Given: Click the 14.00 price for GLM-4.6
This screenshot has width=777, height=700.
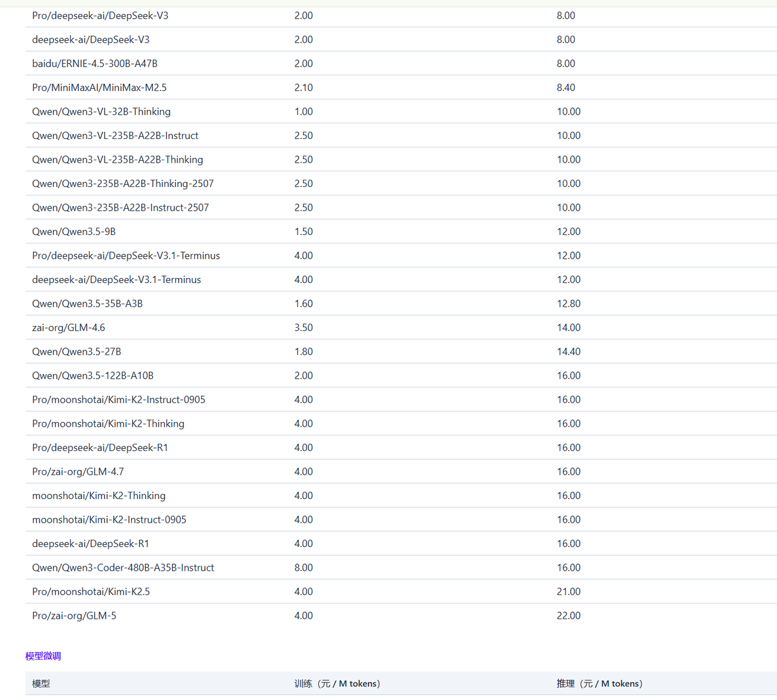Looking at the screenshot, I should pos(569,328).
